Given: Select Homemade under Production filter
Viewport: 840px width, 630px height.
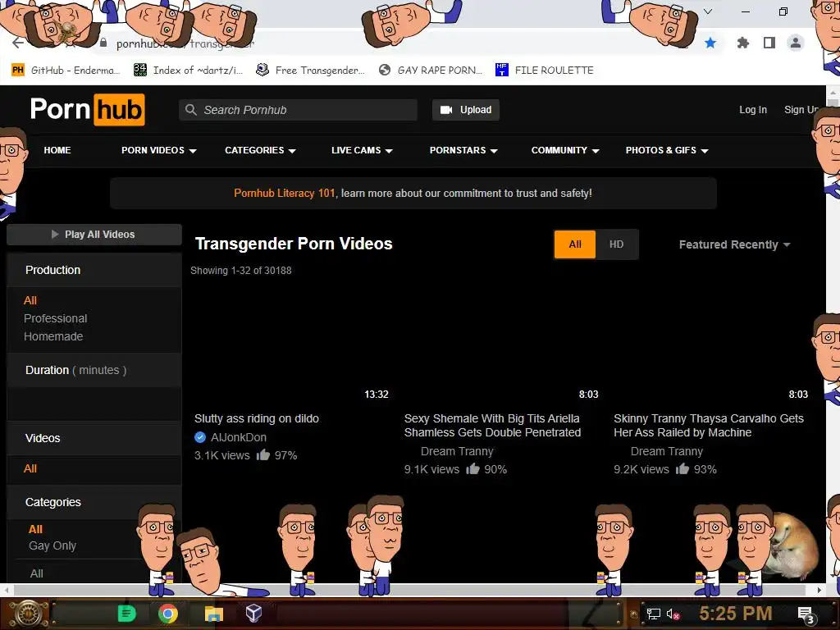Looking at the screenshot, I should (x=53, y=336).
